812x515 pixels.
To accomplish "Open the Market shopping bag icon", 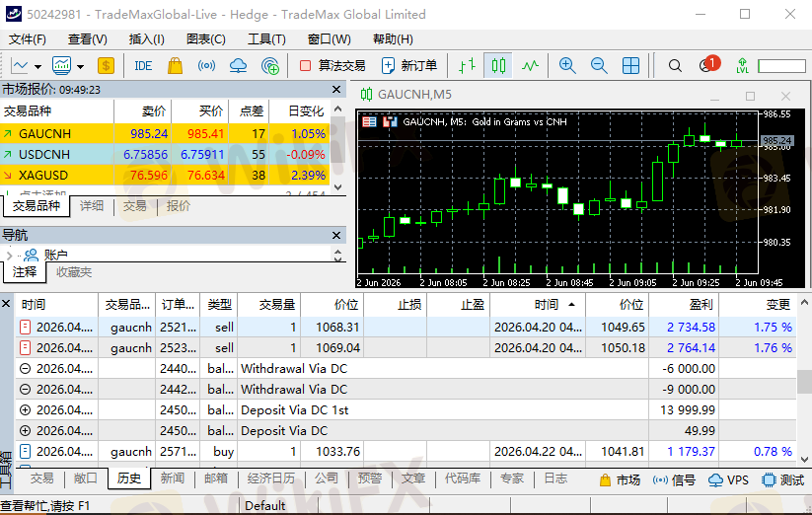I will tap(175, 66).
